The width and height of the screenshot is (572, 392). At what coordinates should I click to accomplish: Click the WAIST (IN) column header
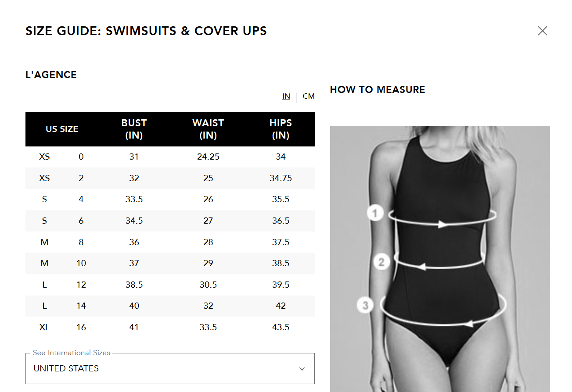(x=208, y=129)
